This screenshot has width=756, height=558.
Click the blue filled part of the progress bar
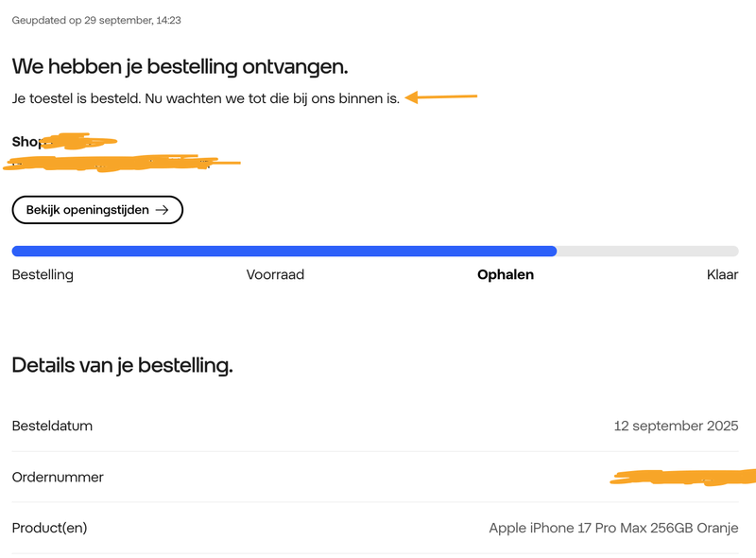(283, 251)
